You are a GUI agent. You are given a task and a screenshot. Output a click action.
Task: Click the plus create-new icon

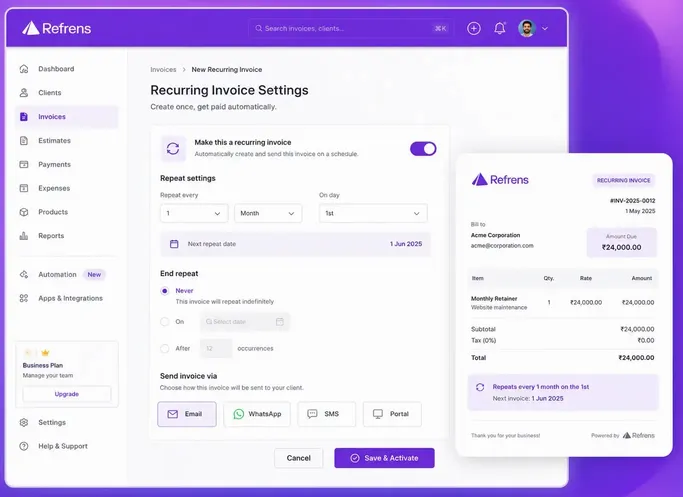click(x=474, y=28)
